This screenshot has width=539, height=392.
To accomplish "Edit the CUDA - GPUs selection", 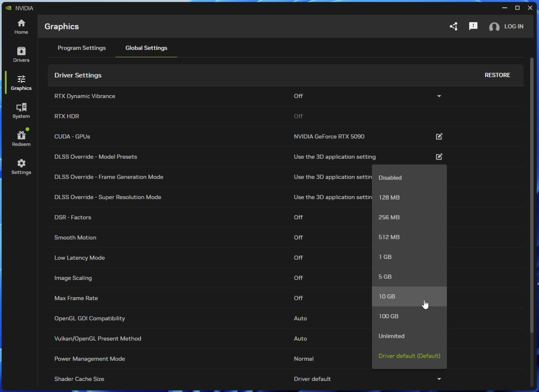I will point(439,136).
